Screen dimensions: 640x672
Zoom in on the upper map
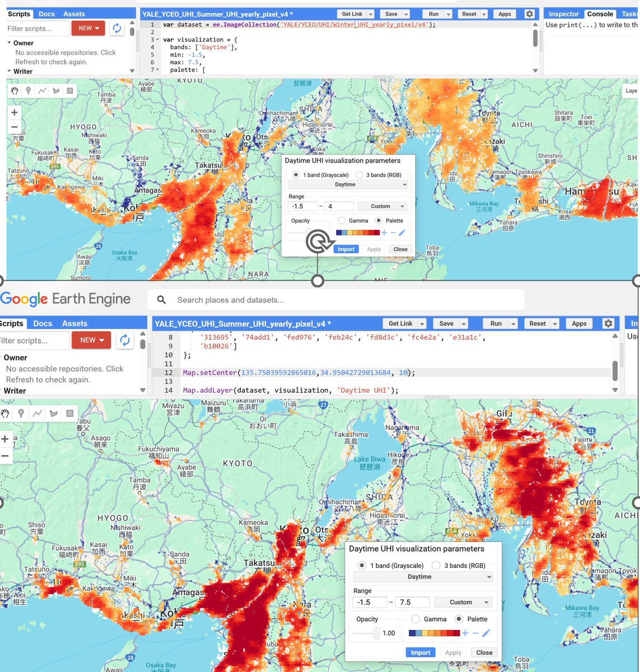click(x=15, y=112)
